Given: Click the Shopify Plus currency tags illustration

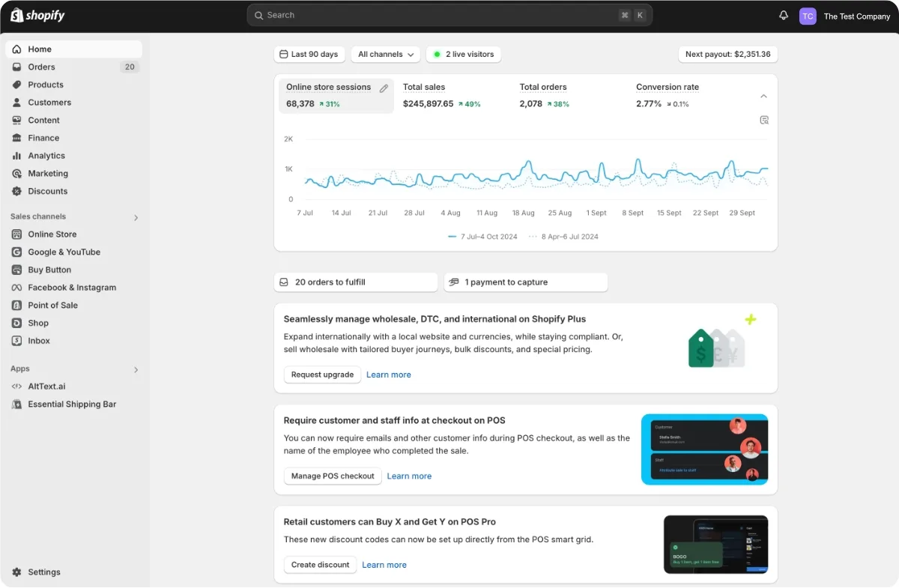Looking at the screenshot, I should (x=721, y=342).
